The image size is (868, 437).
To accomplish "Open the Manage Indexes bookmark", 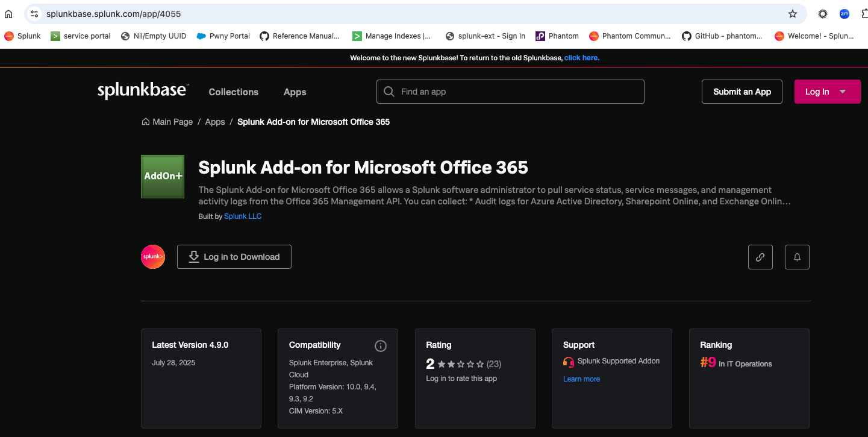I will [392, 36].
